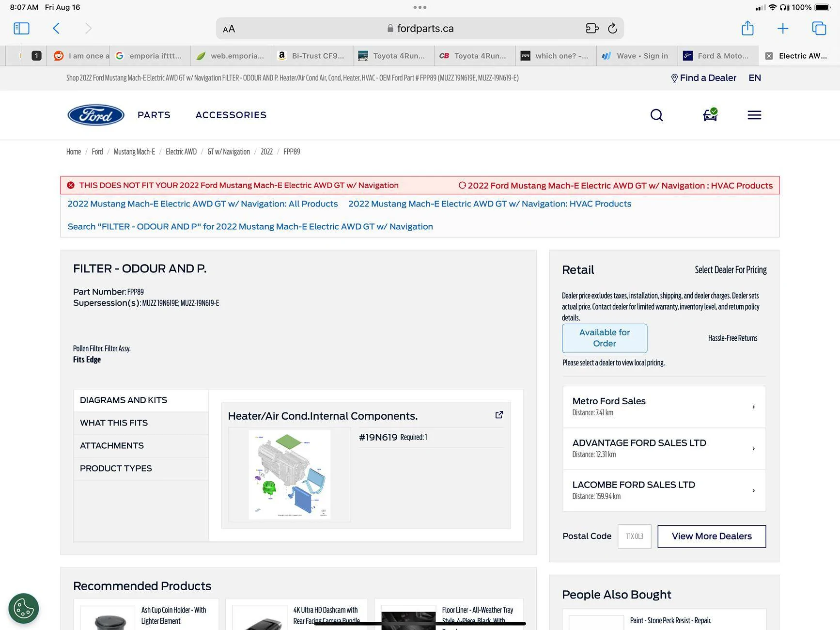
Task: Open blue HVAC Products link for Mach-E
Action: pyautogui.click(x=490, y=204)
